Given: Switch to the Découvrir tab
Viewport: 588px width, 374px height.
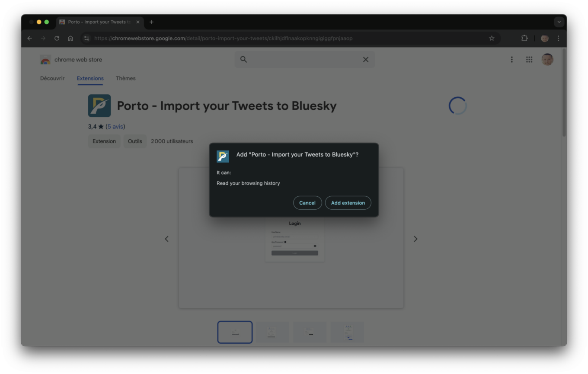Looking at the screenshot, I should (x=52, y=78).
